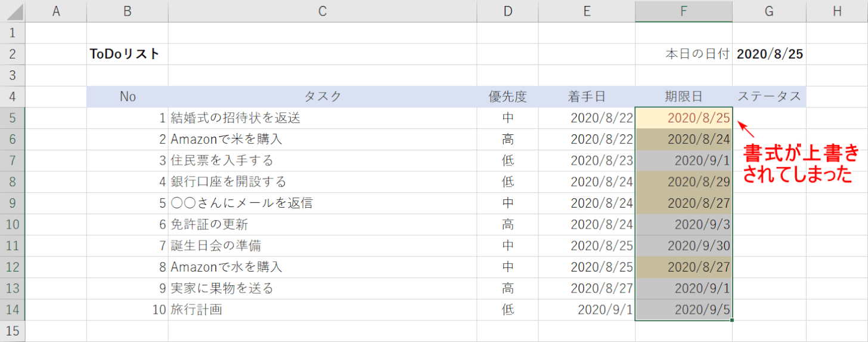Select column D header
868x342 pixels.
(x=508, y=11)
